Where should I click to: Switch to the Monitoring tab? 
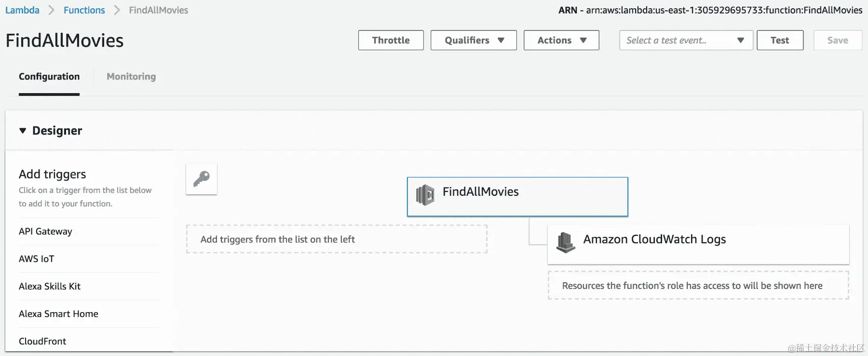coord(131,77)
